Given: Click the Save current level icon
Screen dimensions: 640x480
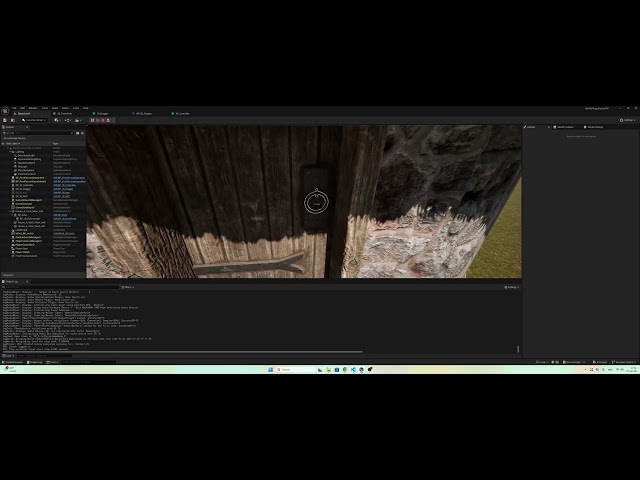Looking at the screenshot, I should click(x=4, y=120).
